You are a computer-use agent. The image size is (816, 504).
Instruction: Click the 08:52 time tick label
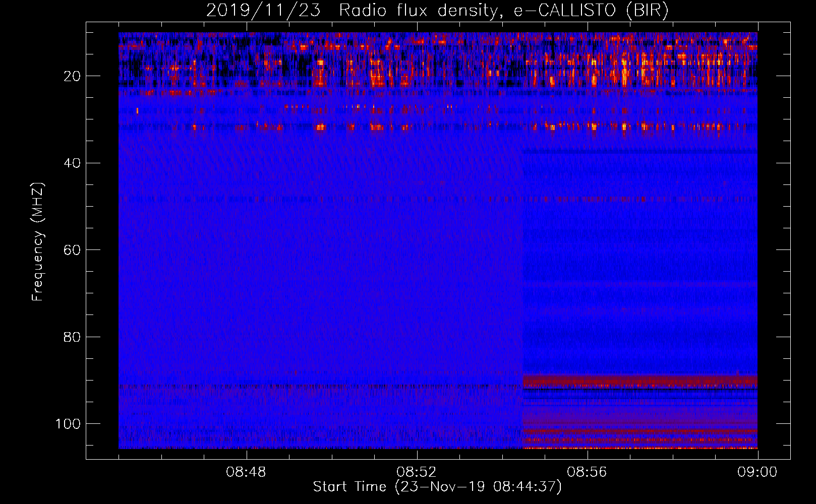pyautogui.click(x=417, y=472)
